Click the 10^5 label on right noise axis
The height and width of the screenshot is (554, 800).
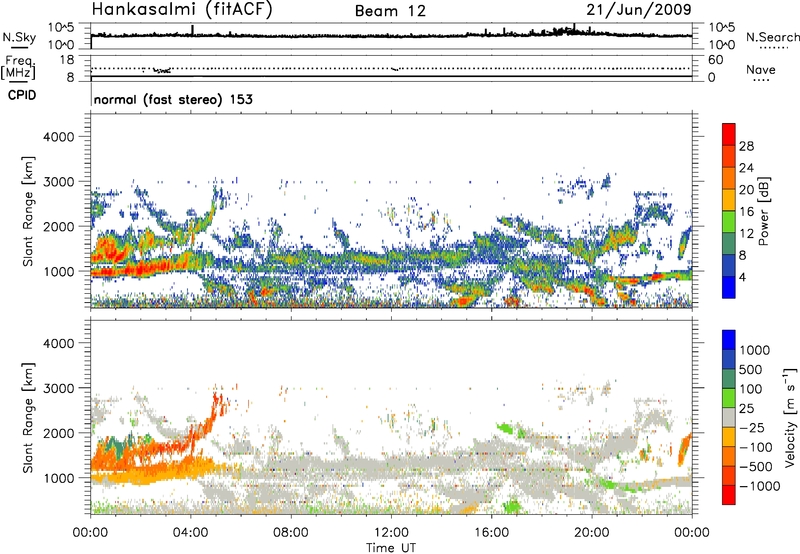[722, 27]
